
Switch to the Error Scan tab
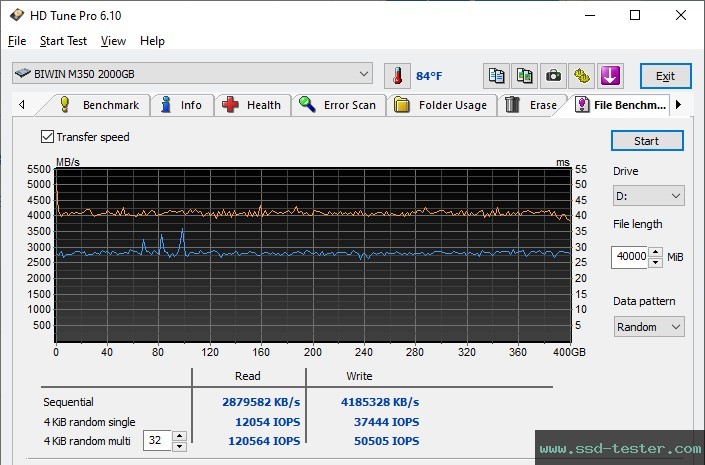(338, 105)
